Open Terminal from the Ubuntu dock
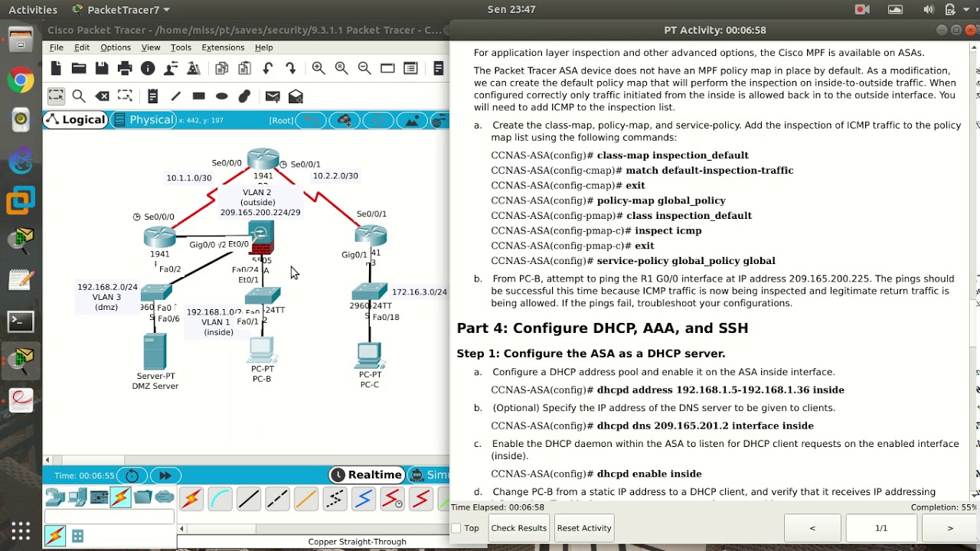 [x=21, y=321]
